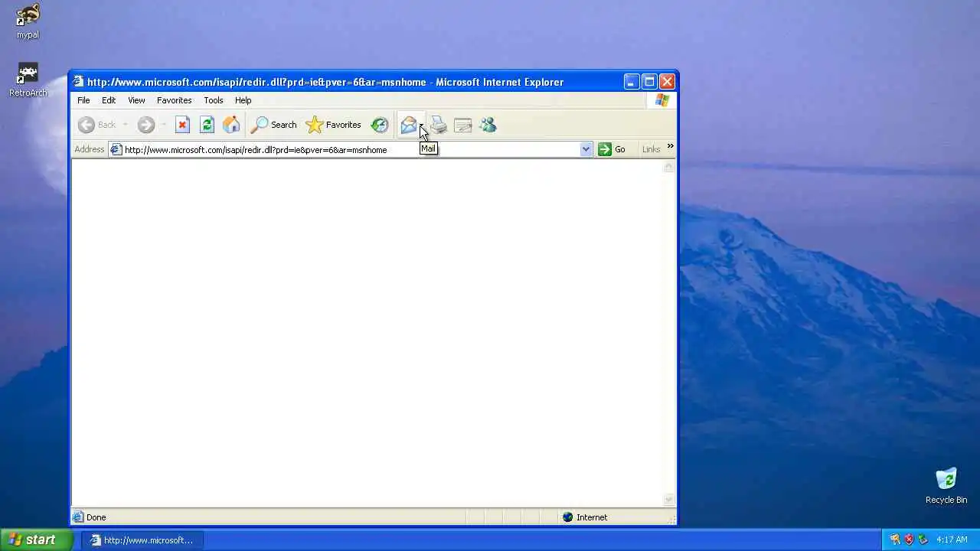Screen dimensions: 980x551
Task: Click the Go button
Action: tap(612, 149)
